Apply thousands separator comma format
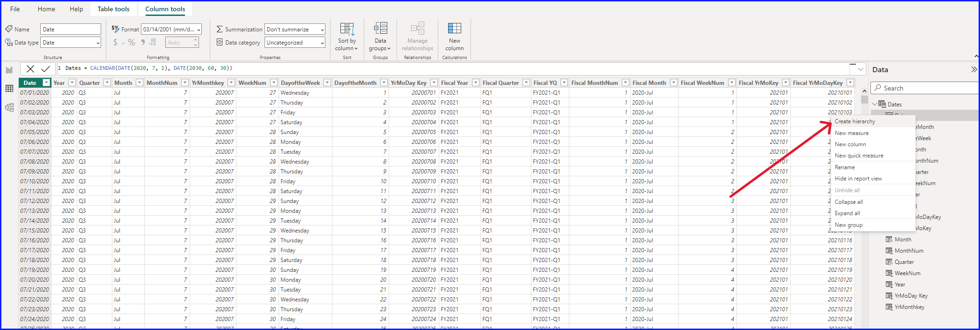Viewport: 980px width, 330px height. click(x=143, y=43)
